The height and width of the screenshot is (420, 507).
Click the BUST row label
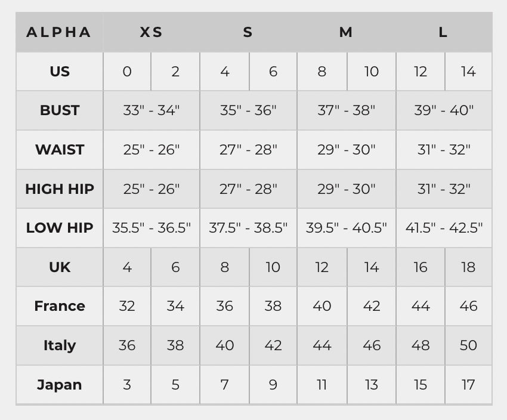click(x=60, y=110)
